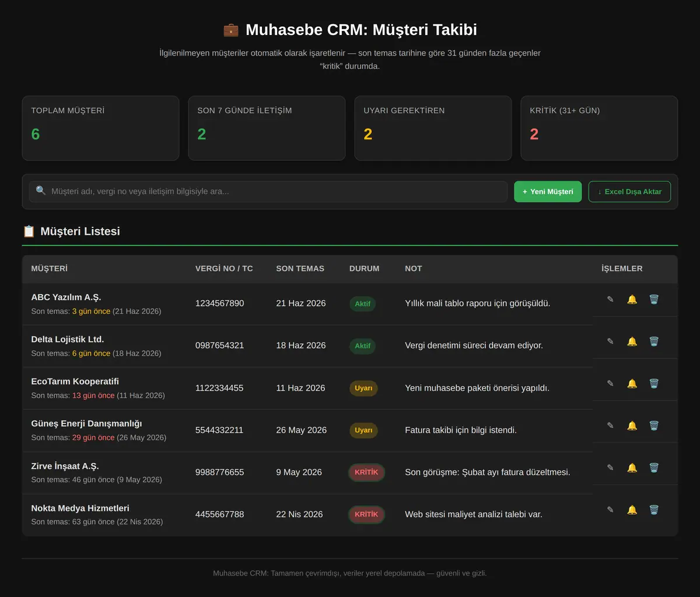Screen dimensions: 700x597
Task: Click the 21 Haz 2026 date cell
Action: pos(301,304)
